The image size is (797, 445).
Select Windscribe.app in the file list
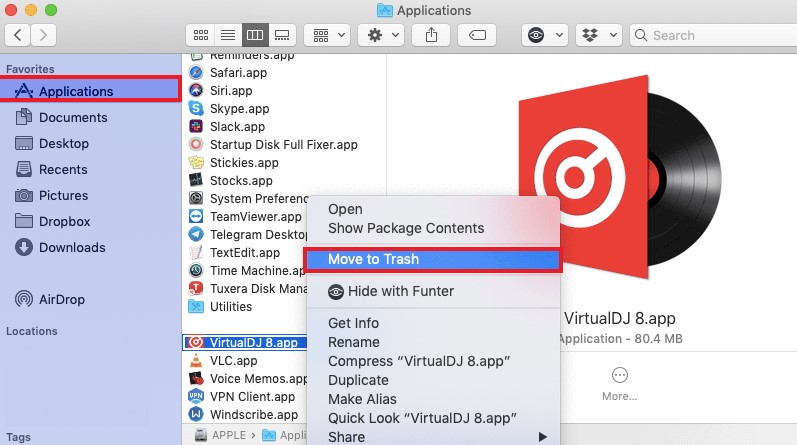243,414
